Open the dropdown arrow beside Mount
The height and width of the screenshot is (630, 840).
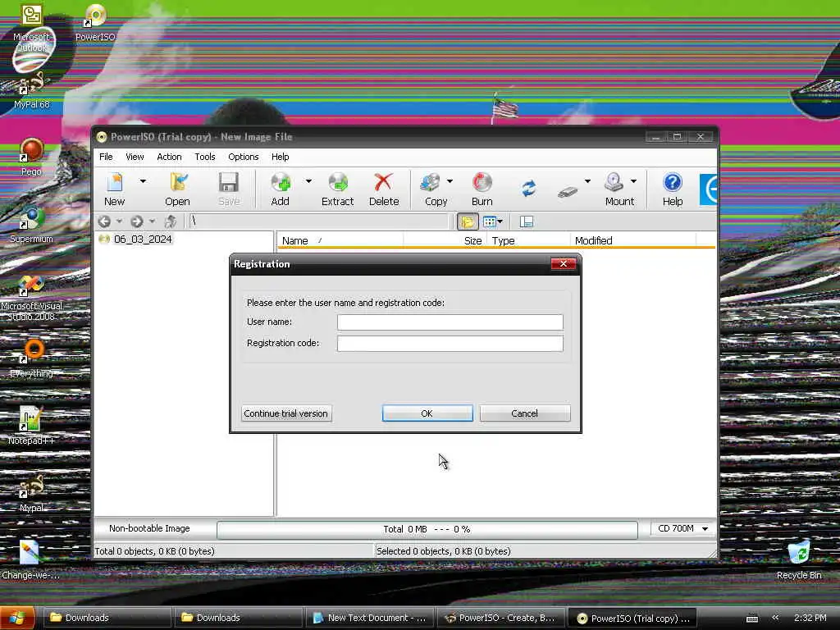tap(634, 181)
